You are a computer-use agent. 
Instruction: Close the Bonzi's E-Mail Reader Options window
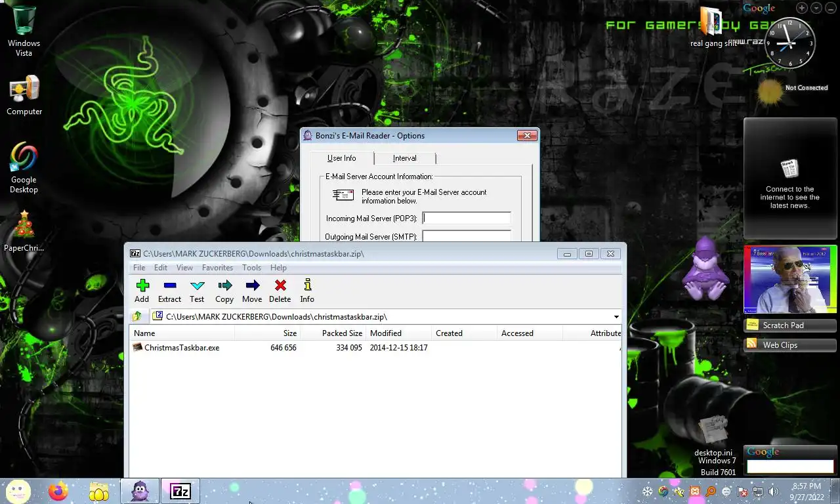point(527,136)
